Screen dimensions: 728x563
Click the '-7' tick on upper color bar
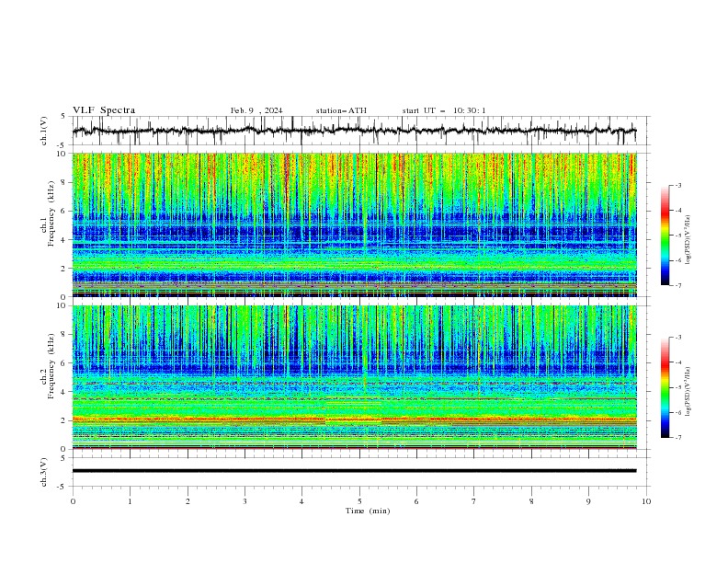tap(677, 285)
